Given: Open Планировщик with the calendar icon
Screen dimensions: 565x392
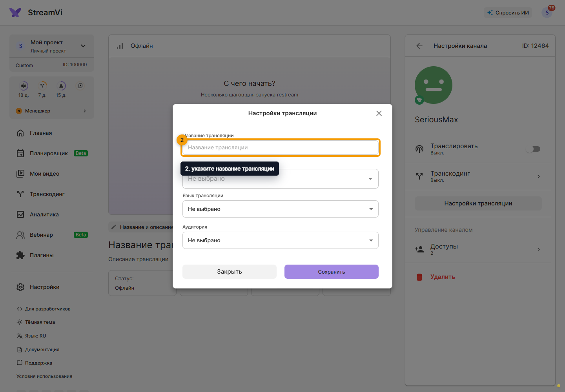Looking at the screenshot, I should coord(20,153).
